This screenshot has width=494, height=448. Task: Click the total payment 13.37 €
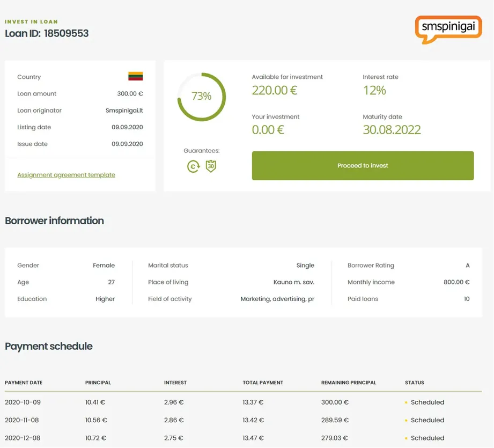click(253, 402)
